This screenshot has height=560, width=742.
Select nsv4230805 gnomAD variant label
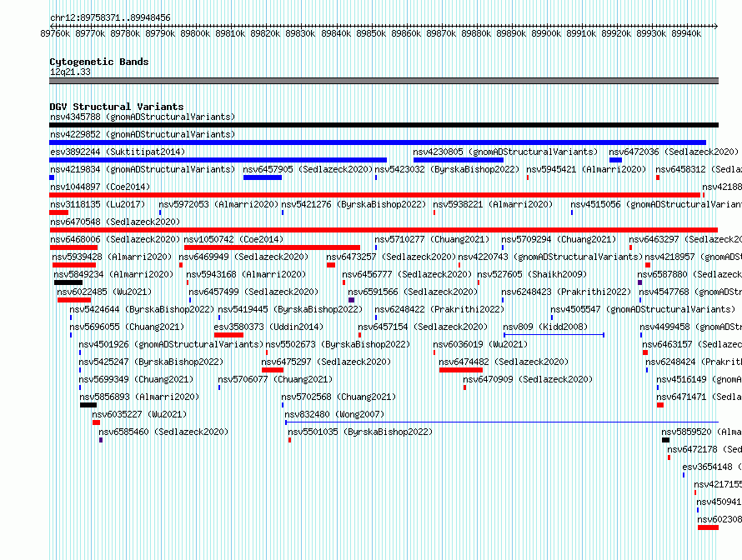(505, 152)
